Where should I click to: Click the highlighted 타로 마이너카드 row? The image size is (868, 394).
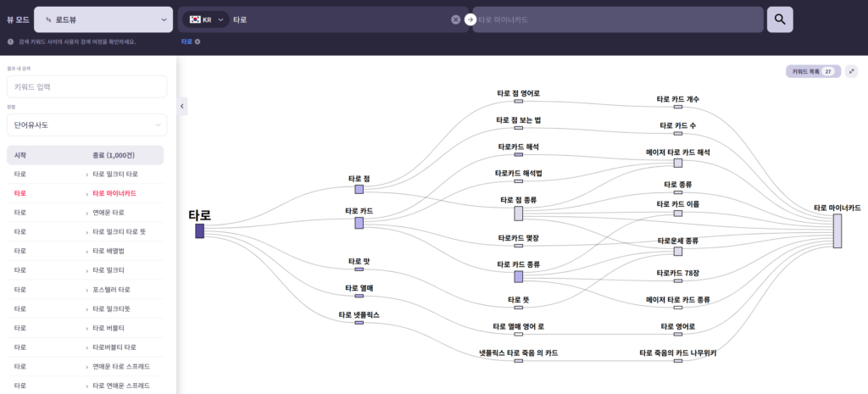(x=85, y=193)
